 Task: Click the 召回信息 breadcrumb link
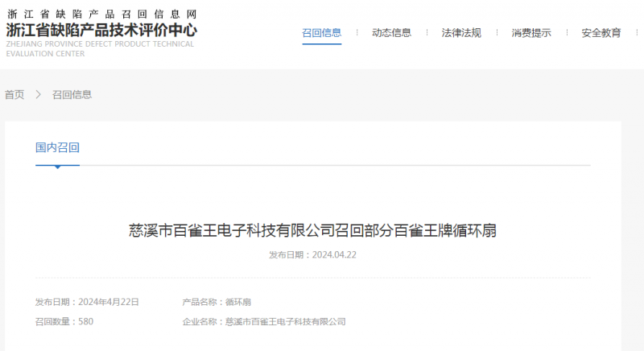click(x=72, y=94)
